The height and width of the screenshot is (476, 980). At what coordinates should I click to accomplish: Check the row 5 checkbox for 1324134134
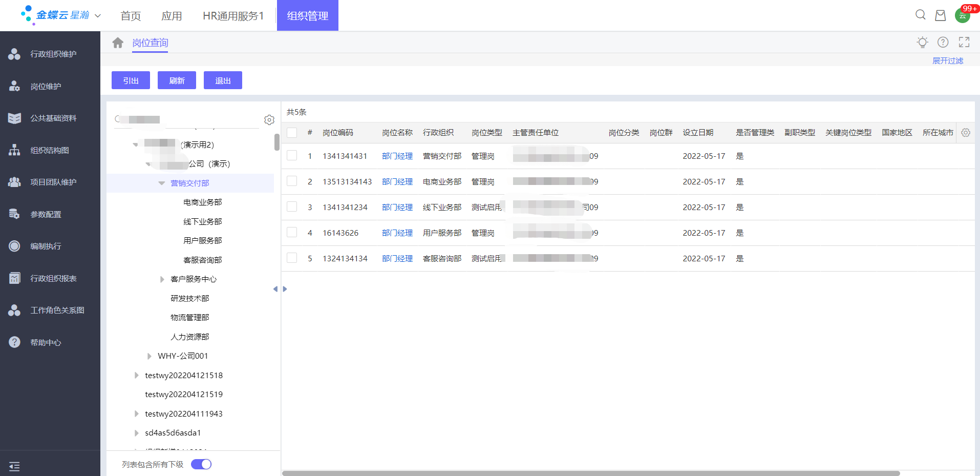click(x=292, y=258)
